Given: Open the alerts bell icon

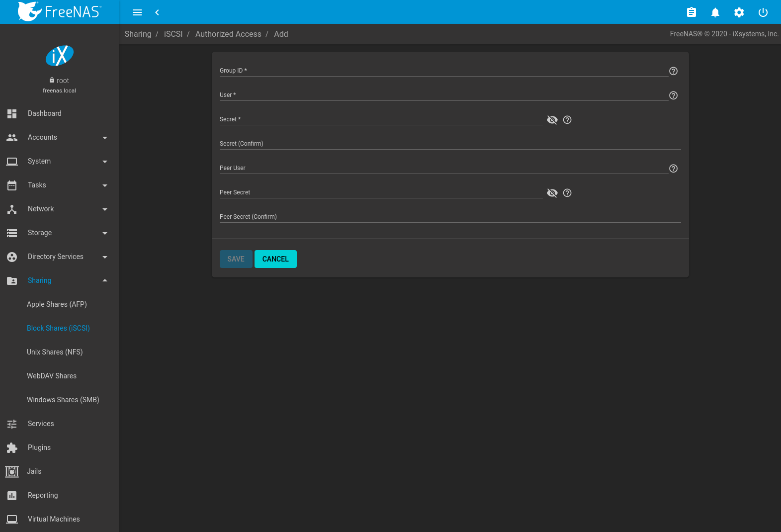Looking at the screenshot, I should [715, 12].
